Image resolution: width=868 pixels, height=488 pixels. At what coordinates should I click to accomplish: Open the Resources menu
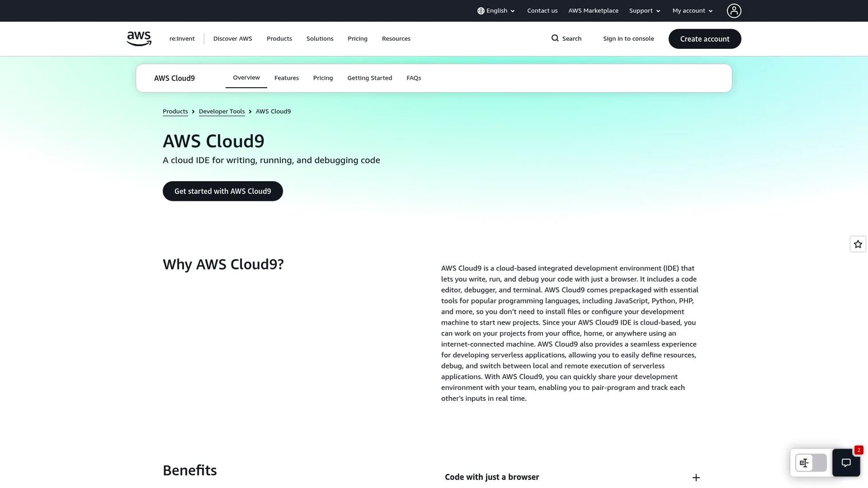pos(396,38)
